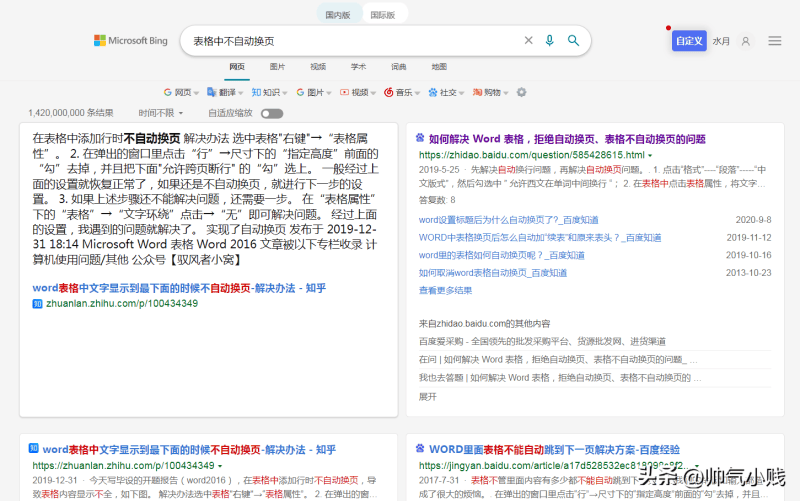Click 查看更多结果 link
The image size is (800, 501).
[x=445, y=290]
